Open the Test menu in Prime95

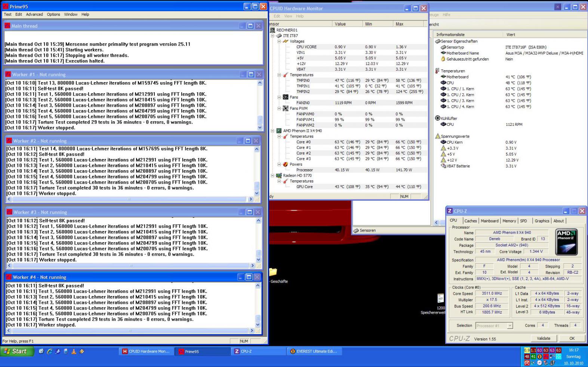(x=7, y=14)
